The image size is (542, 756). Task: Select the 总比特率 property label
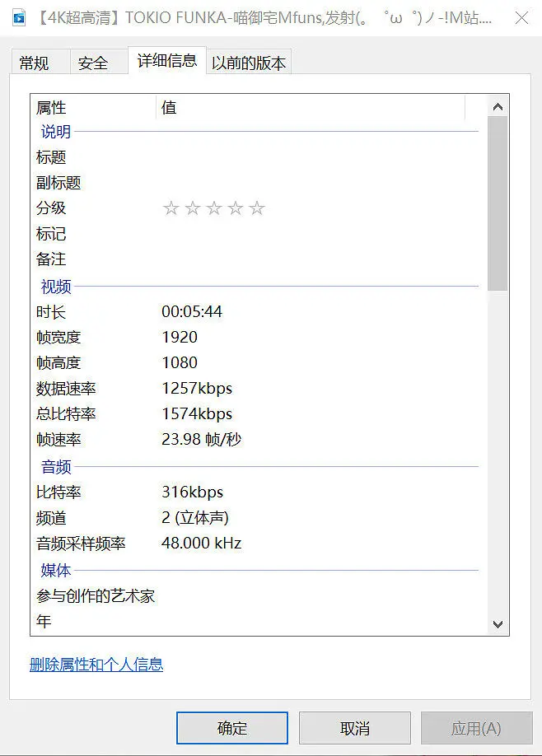click(x=66, y=414)
